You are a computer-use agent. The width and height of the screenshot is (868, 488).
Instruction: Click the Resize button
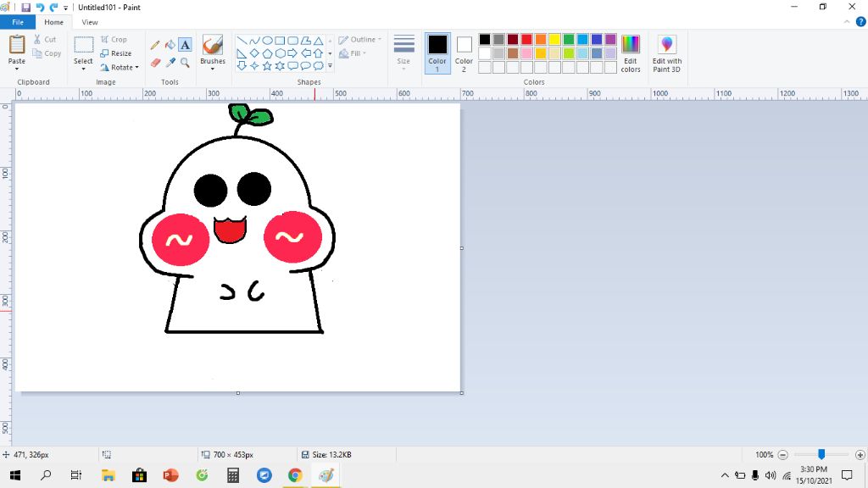[x=116, y=53]
